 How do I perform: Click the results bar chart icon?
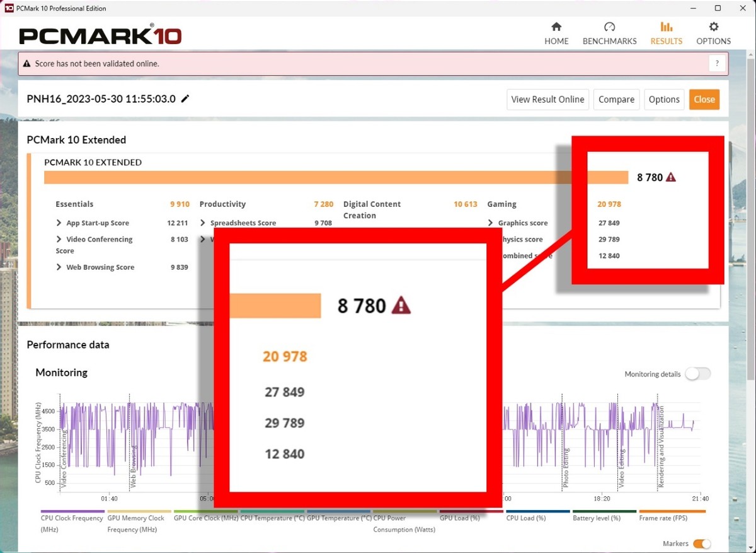coord(666,26)
